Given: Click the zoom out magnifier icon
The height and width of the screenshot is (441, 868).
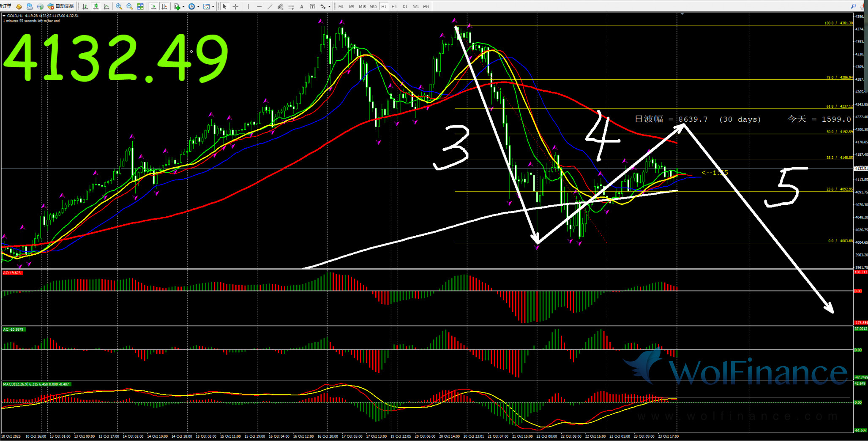Looking at the screenshot, I should (129, 6).
